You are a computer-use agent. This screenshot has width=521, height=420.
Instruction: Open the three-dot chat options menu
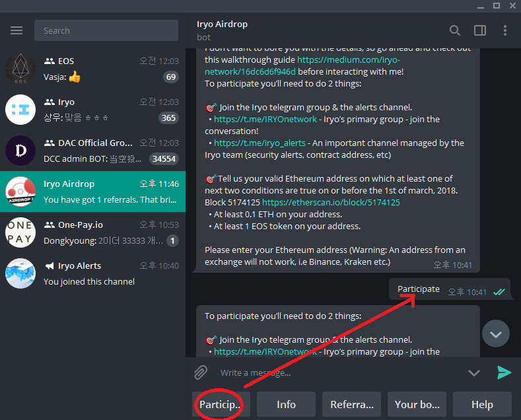click(x=504, y=30)
